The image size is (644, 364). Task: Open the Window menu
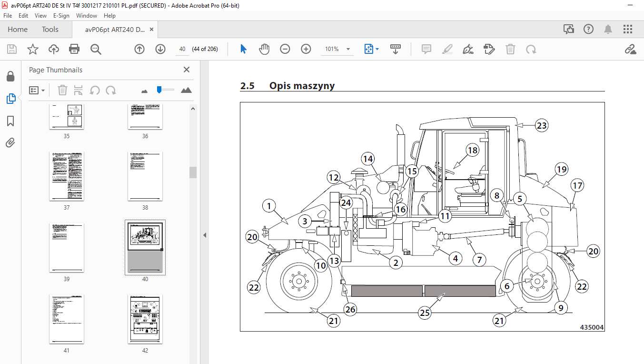87,16
